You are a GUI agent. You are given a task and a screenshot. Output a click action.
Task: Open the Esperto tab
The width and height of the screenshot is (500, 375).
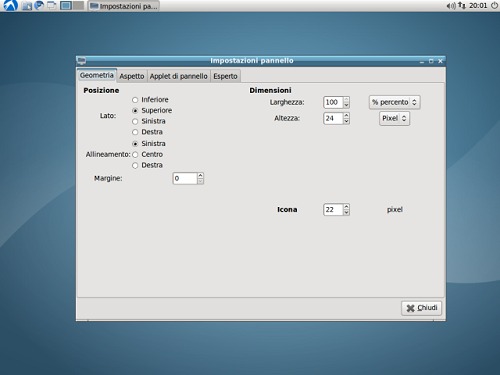[x=225, y=76]
